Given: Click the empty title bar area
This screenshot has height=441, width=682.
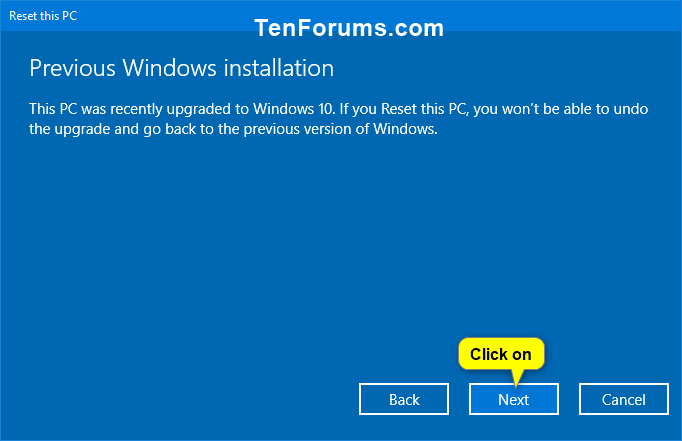Looking at the screenshot, I should 565,16.
